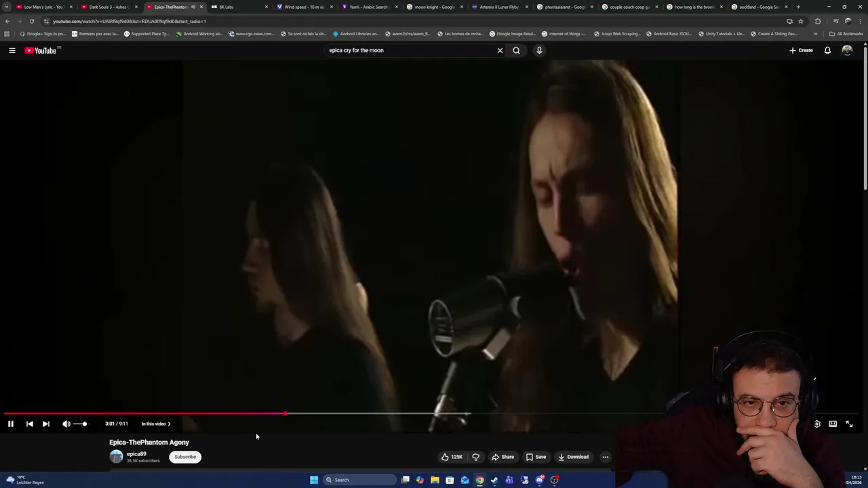Image resolution: width=868 pixels, height=488 pixels.
Task: Open the Chrome apps grid shortcut
Action: tap(7, 34)
